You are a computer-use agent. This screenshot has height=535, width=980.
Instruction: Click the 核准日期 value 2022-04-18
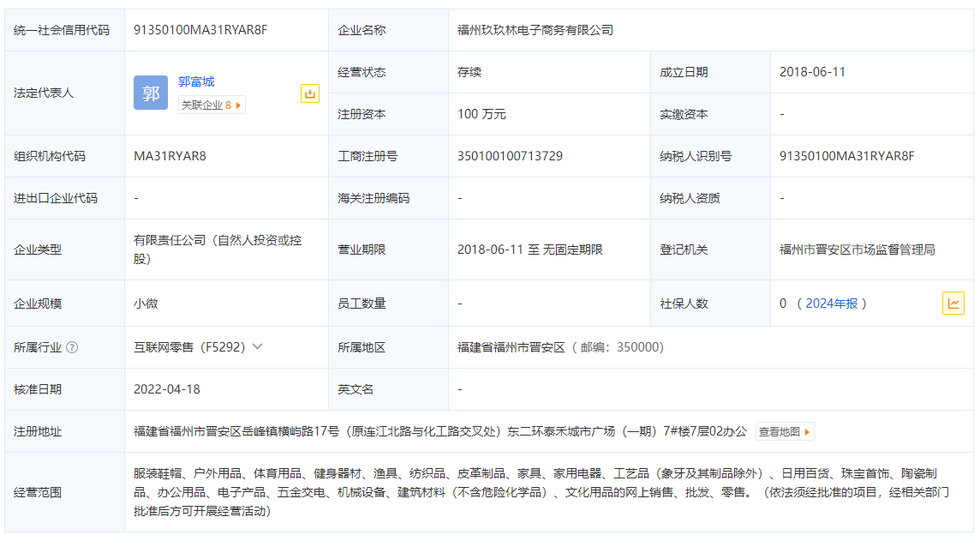[167, 389]
